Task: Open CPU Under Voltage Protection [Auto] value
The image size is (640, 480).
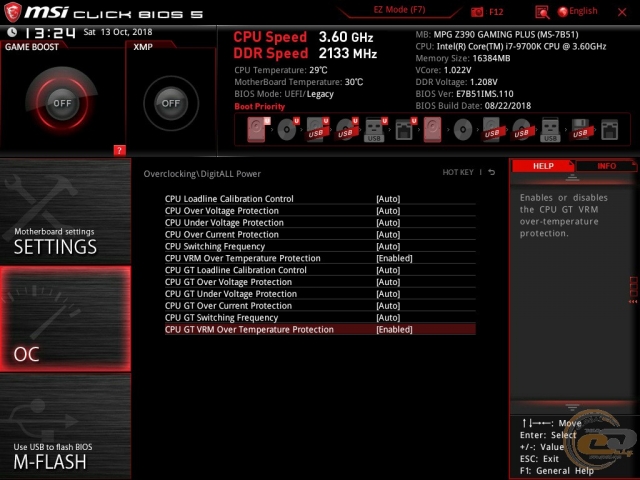Action: pyautogui.click(x=388, y=222)
